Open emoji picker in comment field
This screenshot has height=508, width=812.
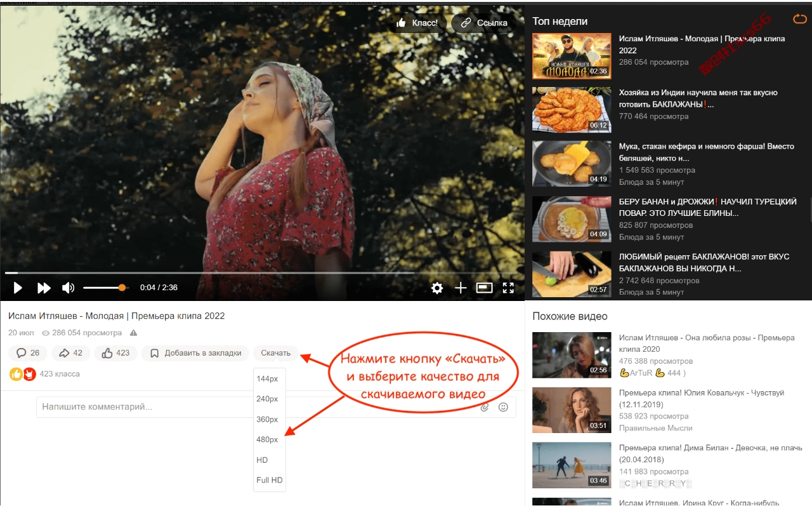(x=504, y=408)
